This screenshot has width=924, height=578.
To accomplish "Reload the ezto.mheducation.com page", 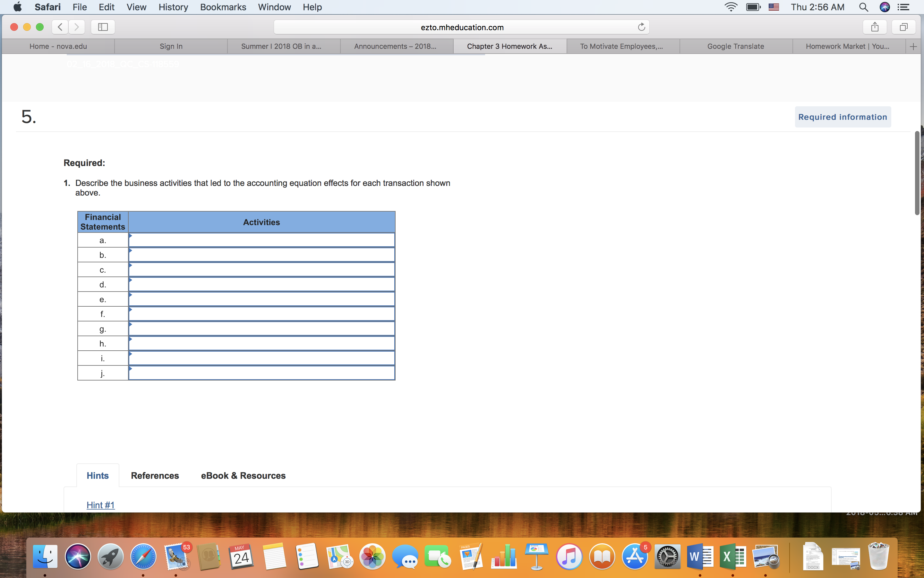I will point(641,27).
